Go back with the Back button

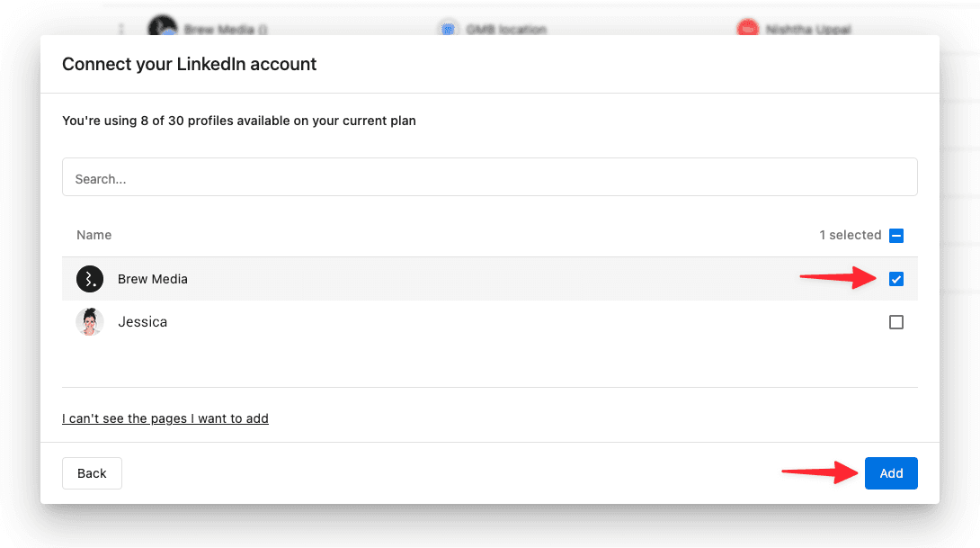click(x=92, y=473)
